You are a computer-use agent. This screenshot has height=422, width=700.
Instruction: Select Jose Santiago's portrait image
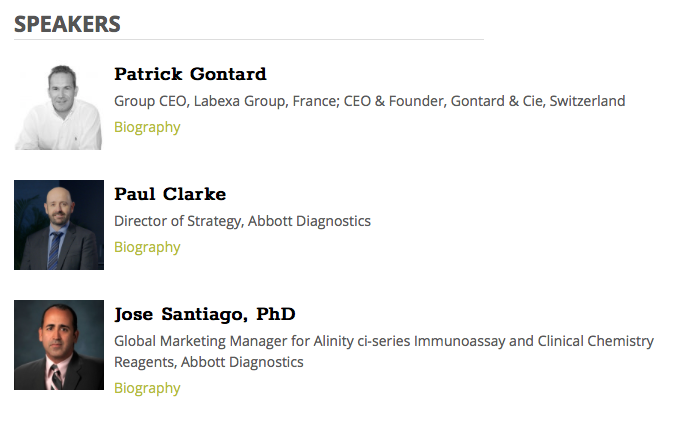click(59, 345)
